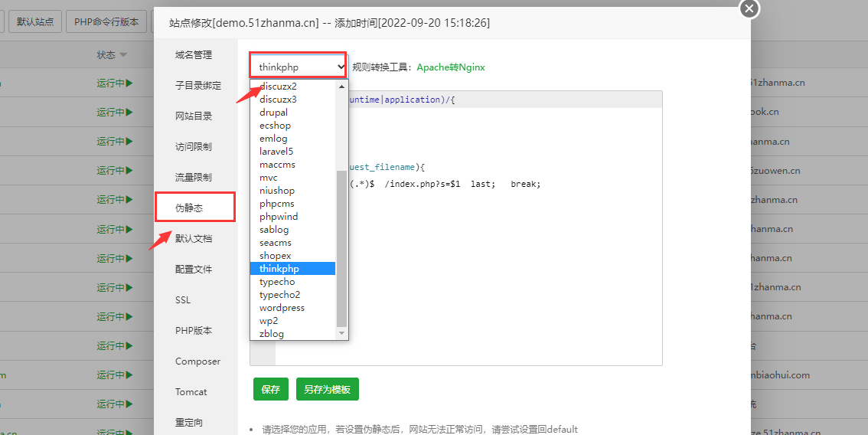
Task: Open the 配置文件 tab
Action: tap(193, 270)
